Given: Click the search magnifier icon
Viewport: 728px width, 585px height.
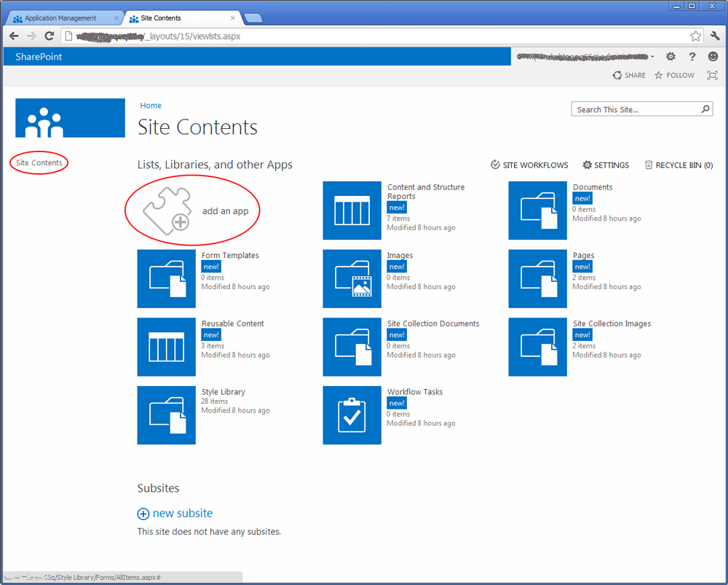Looking at the screenshot, I should coord(705,109).
